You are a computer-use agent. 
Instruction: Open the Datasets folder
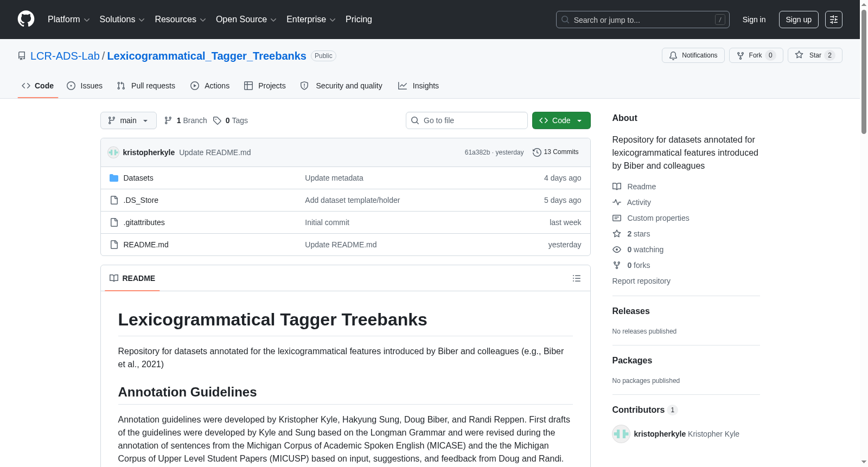(138, 178)
